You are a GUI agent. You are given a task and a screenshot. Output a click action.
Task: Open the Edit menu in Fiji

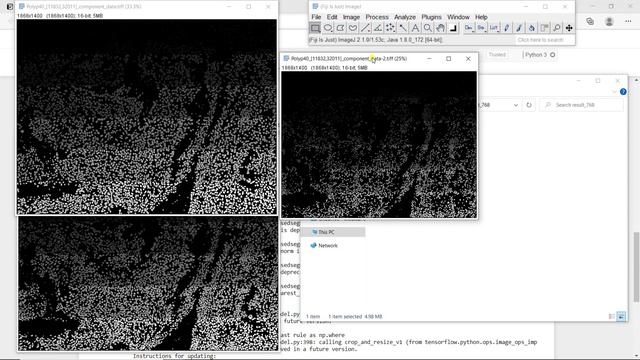click(332, 17)
